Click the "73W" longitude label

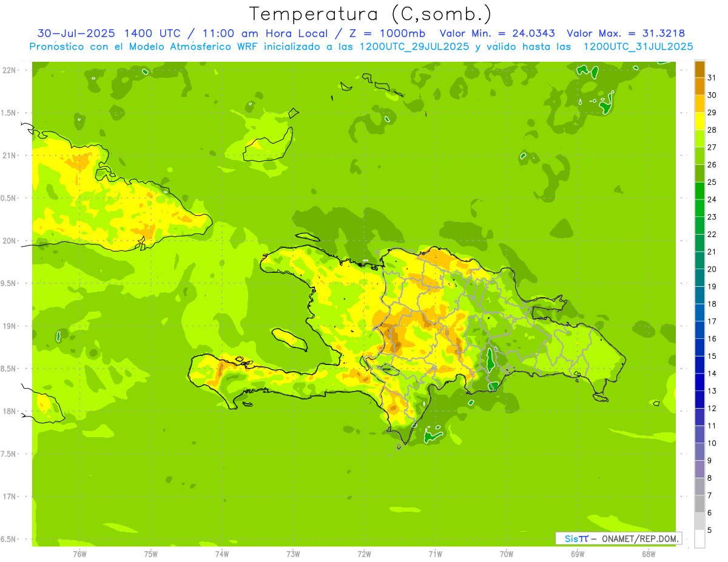[x=293, y=554]
